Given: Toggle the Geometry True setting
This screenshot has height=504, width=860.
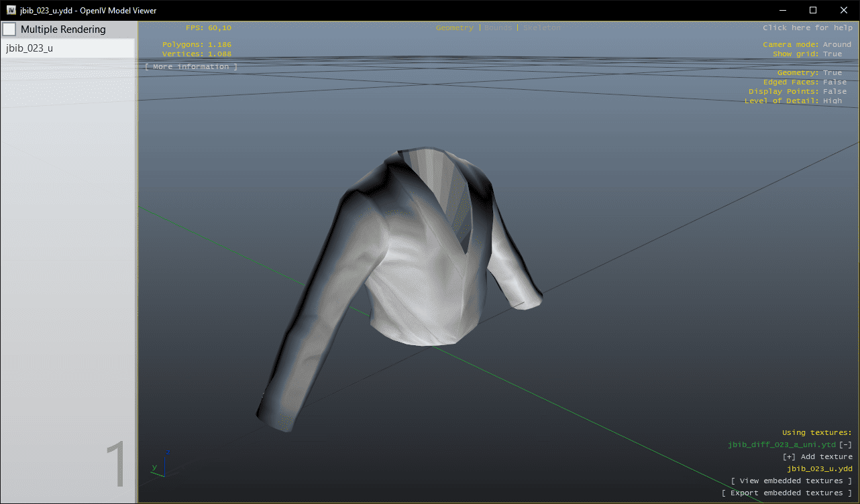Looking at the screenshot, I should point(832,73).
